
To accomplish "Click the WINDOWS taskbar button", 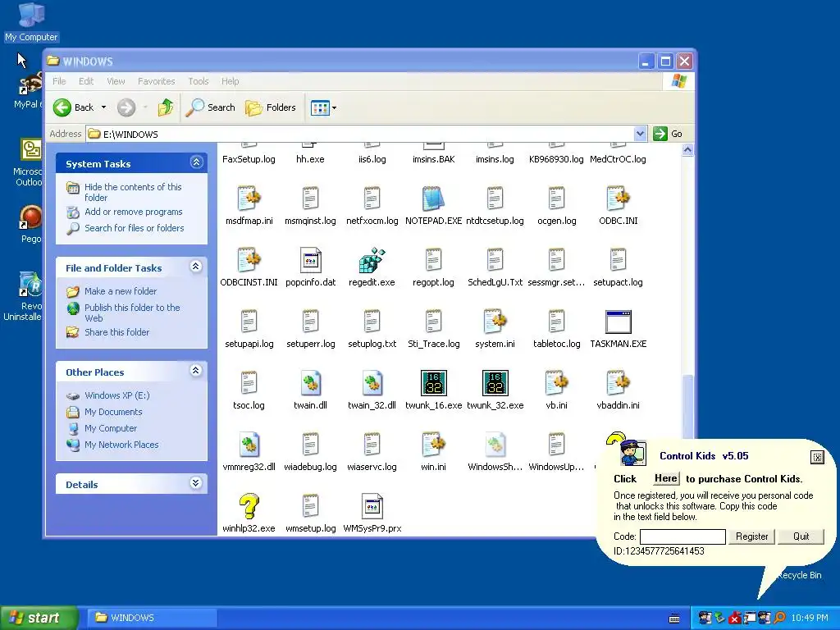I will point(152,618).
